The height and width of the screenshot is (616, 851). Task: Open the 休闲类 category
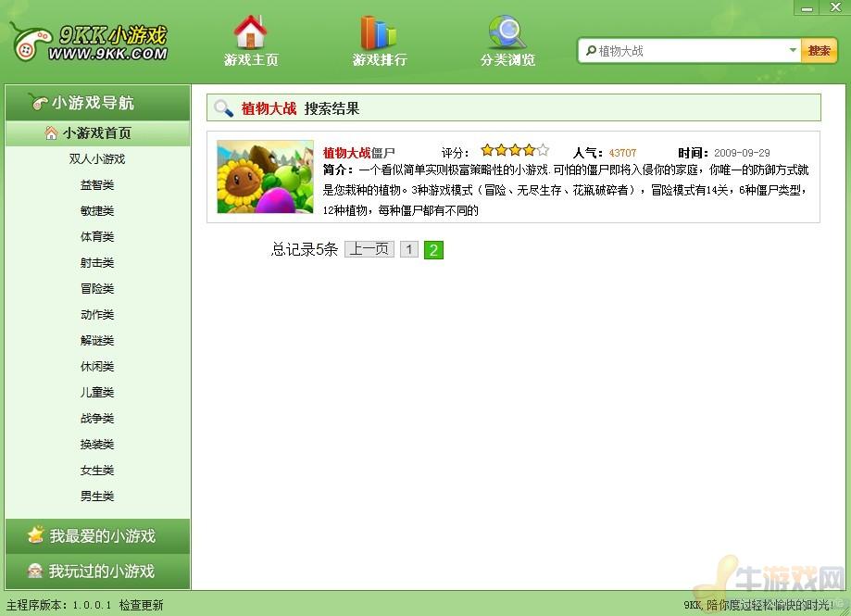97,366
